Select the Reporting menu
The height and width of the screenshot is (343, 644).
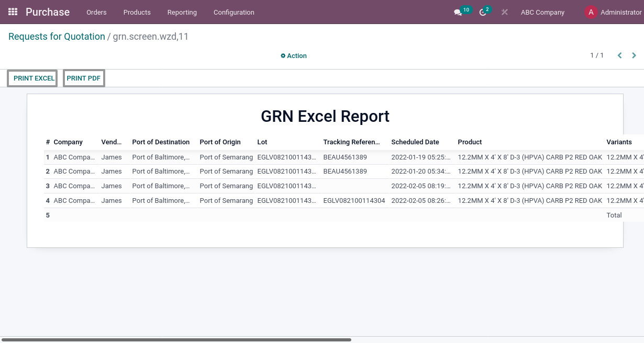182,12
